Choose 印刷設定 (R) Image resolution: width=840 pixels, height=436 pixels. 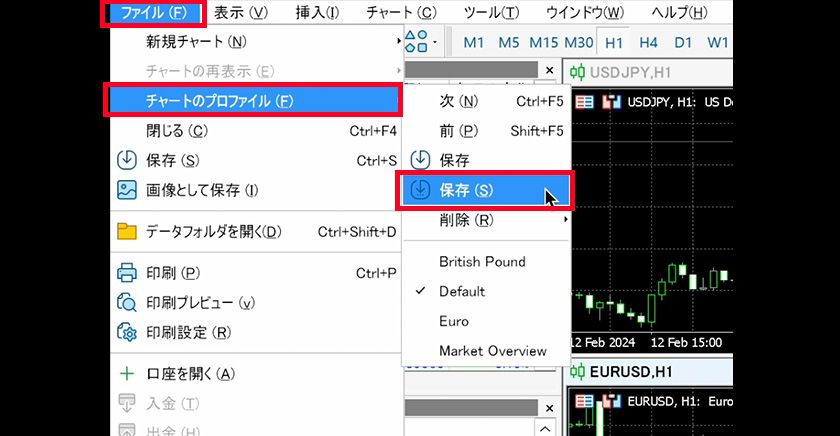(x=256, y=333)
